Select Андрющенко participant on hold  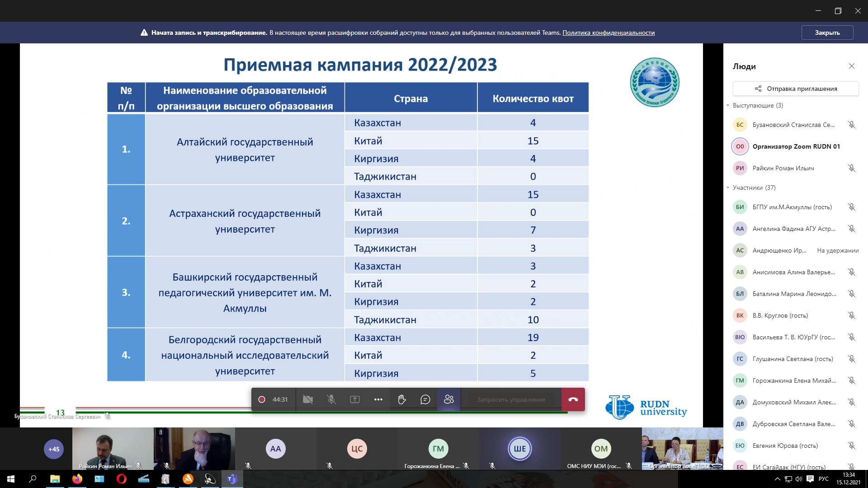point(796,250)
